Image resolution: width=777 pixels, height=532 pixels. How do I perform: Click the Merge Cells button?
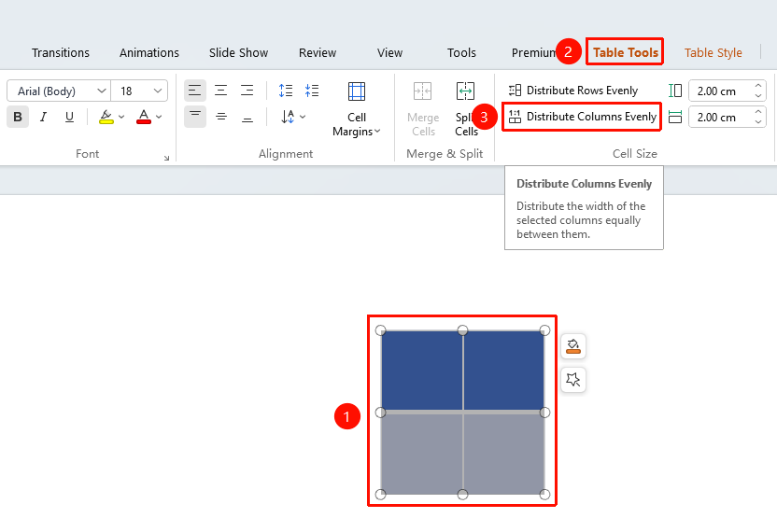[423, 109]
